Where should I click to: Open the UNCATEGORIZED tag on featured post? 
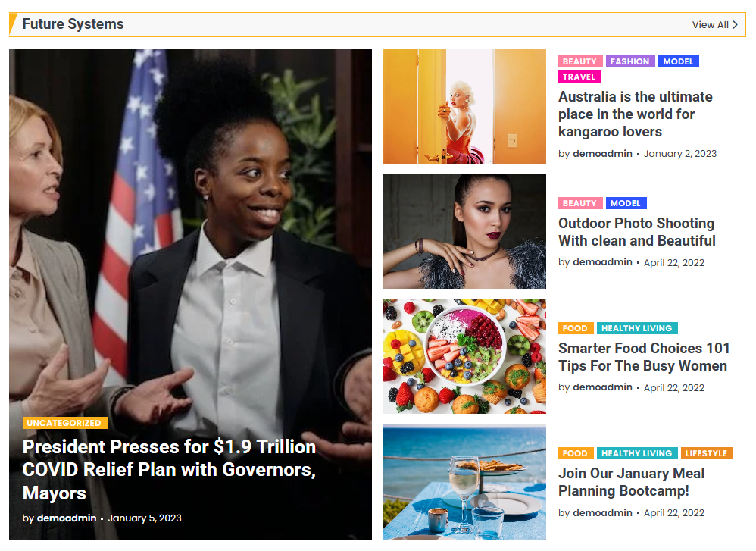point(64,423)
